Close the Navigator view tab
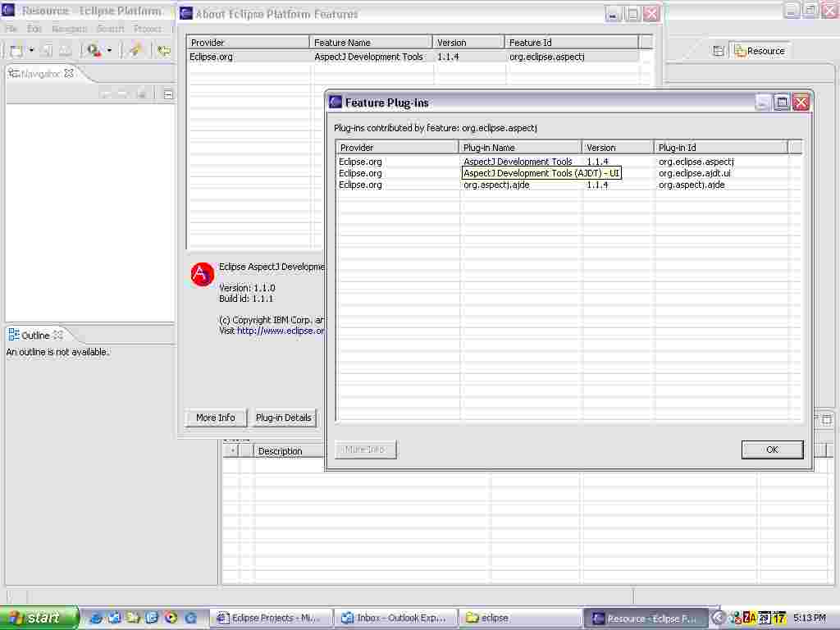 69,73
